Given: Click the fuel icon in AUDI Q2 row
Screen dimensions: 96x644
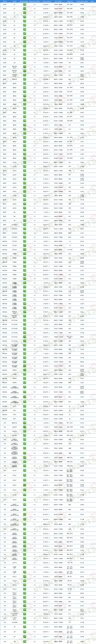Looking at the screenshot, I should tap(25, 63).
